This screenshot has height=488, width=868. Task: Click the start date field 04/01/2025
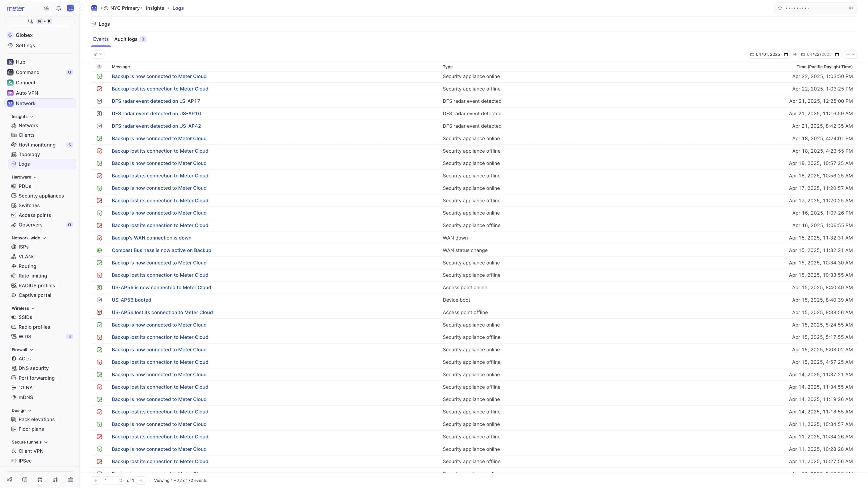[x=768, y=54]
